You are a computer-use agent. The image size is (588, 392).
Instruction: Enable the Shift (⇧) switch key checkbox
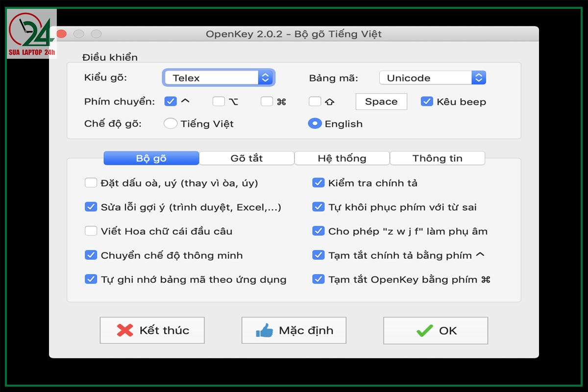coord(315,101)
